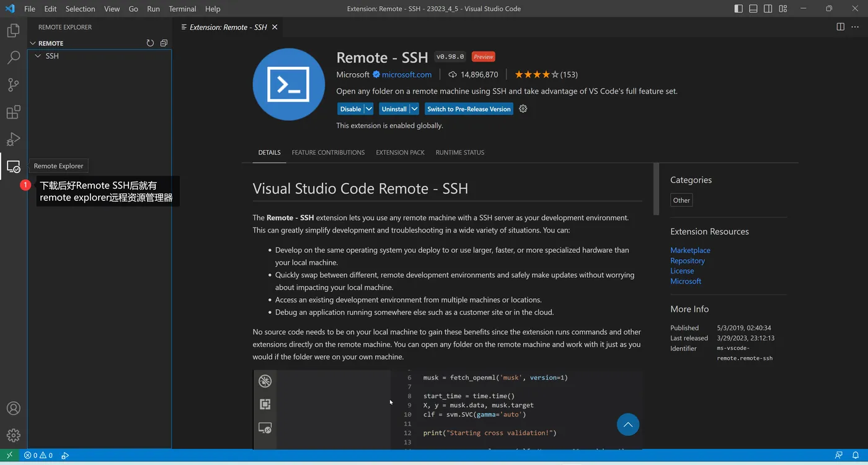The height and width of the screenshot is (465, 868).
Task: Click Switch to Pre-Release Version button
Action: (x=469, y=108)
